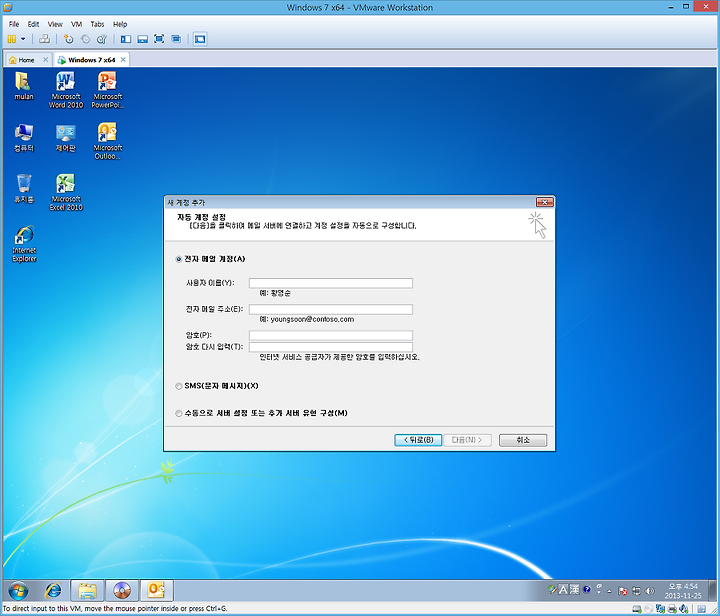Image resolution: width=720 pixels, height=616 pixels.
Task: Select the Microsoft PowerPoint desktop icon
Action: click(x=107, y=90)
